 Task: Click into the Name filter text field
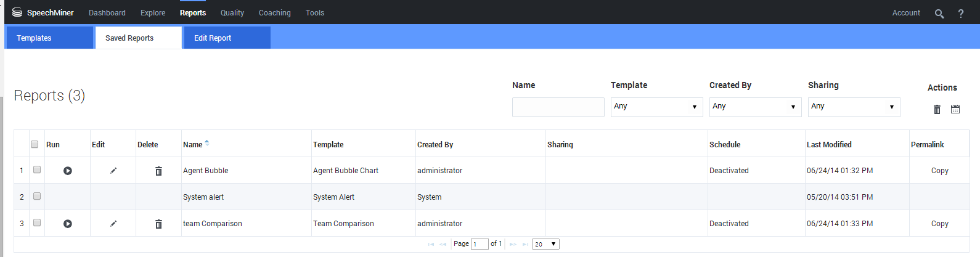click(x=558, y=107)
